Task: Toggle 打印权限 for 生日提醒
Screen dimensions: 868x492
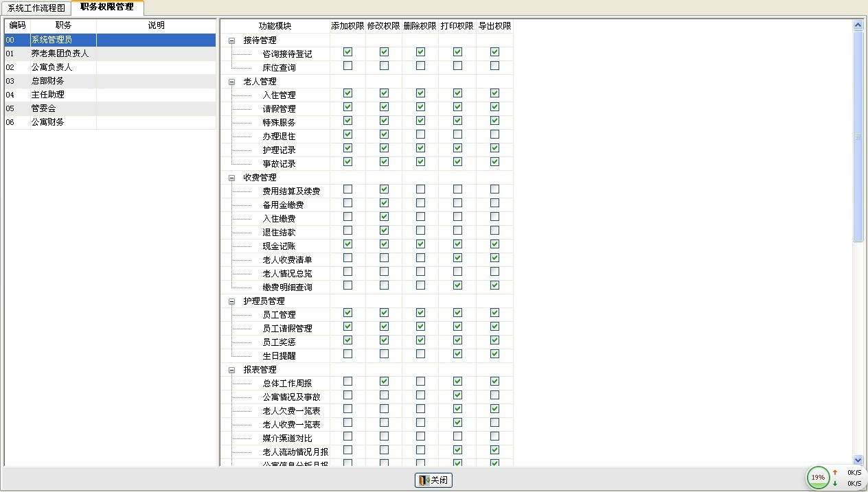Action: pos(457,354)
